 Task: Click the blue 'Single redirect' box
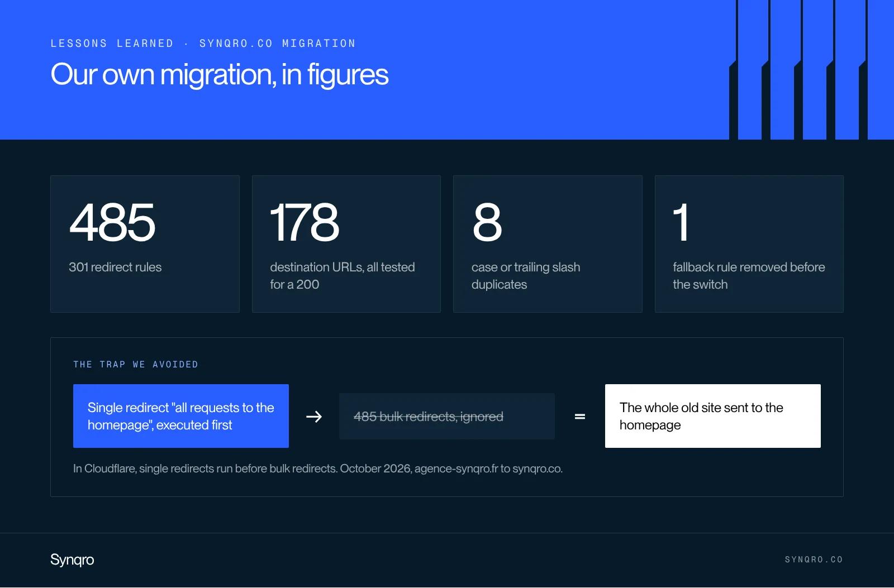tap(181, 416)
